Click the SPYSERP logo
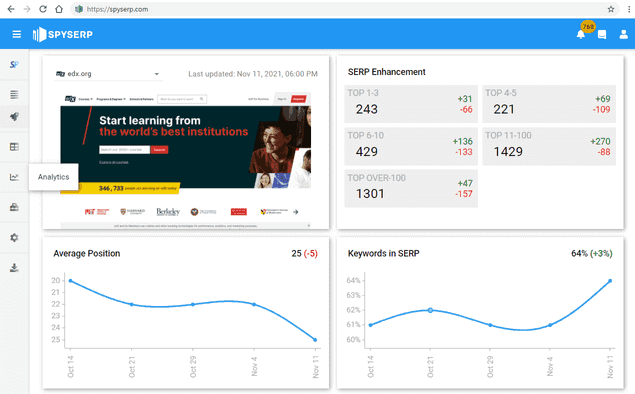This screenshot has width=635, height=394. click(x=63, y=34)
